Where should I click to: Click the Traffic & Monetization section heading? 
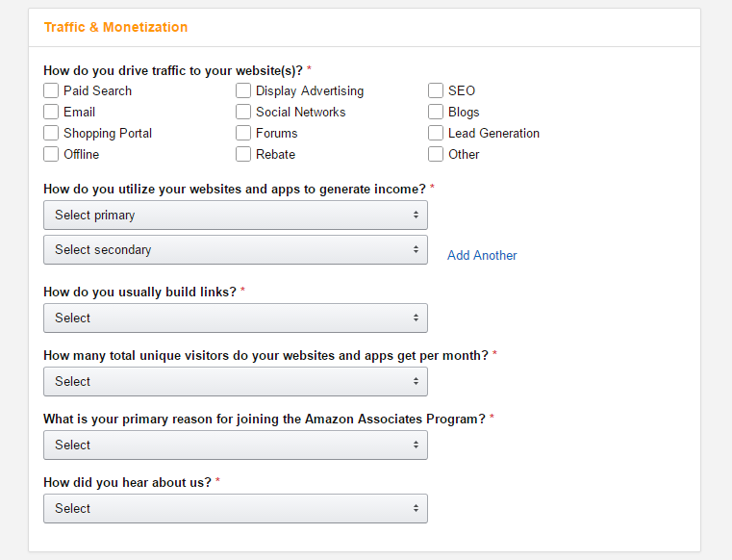click(x=115, y=27)
